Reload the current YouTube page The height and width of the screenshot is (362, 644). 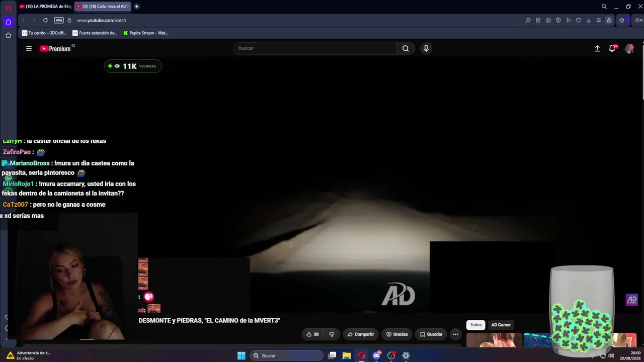click(45, 20)
